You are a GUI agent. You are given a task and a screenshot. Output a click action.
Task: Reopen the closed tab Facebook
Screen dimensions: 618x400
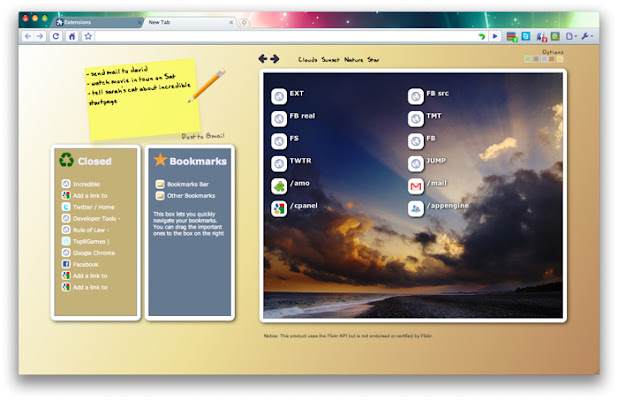(80, 264)
